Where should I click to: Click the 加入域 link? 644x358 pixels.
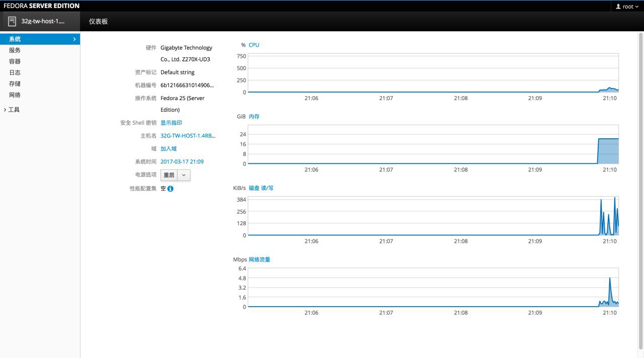tap(169, 149)
